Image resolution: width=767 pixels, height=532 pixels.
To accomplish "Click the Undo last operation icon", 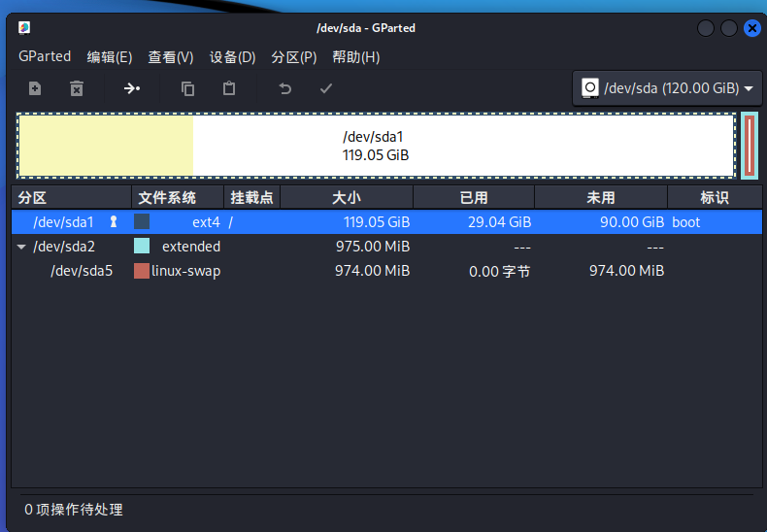I will 284,88.
